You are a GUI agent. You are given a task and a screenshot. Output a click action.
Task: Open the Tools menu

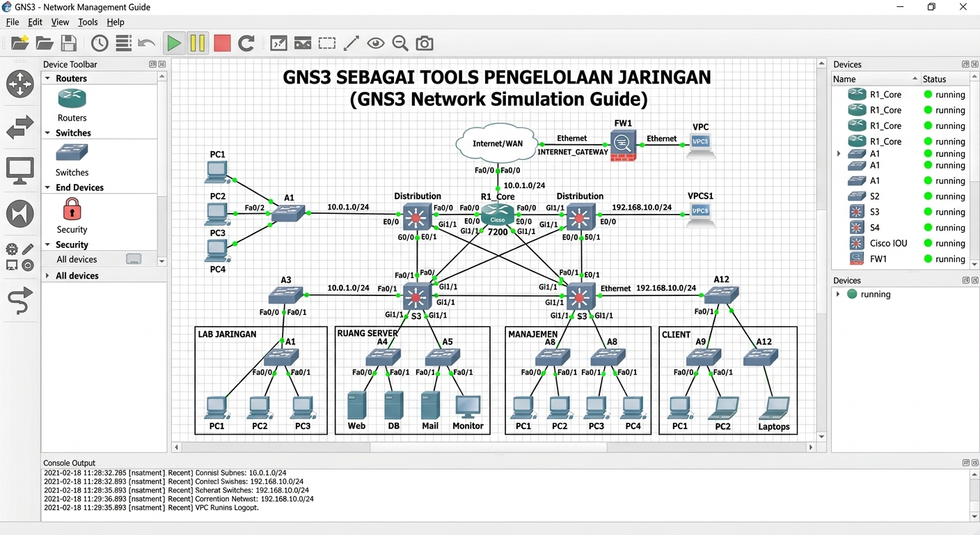tap(88, 22)
